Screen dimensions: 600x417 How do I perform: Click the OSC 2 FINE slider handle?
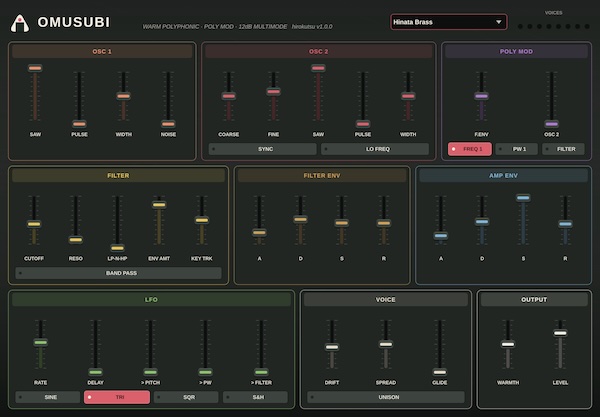pyautogui.click(x=273, y=92)
